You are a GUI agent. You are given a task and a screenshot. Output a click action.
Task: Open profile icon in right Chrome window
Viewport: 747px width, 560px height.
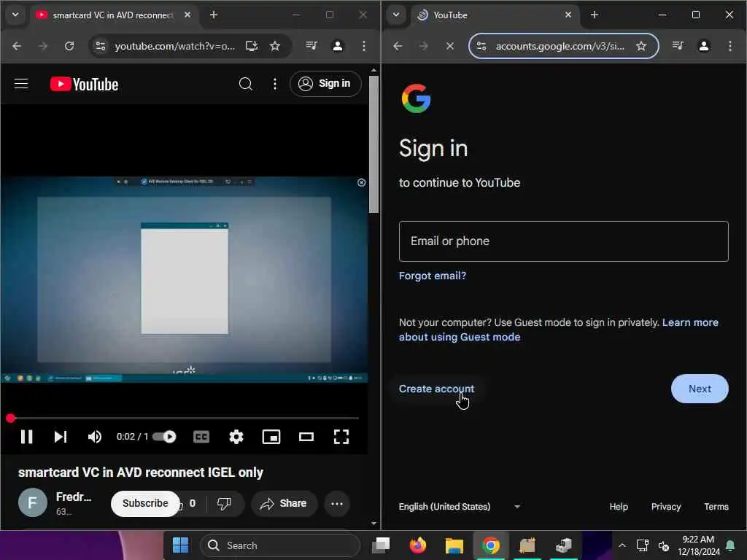(x=704, y=46)
